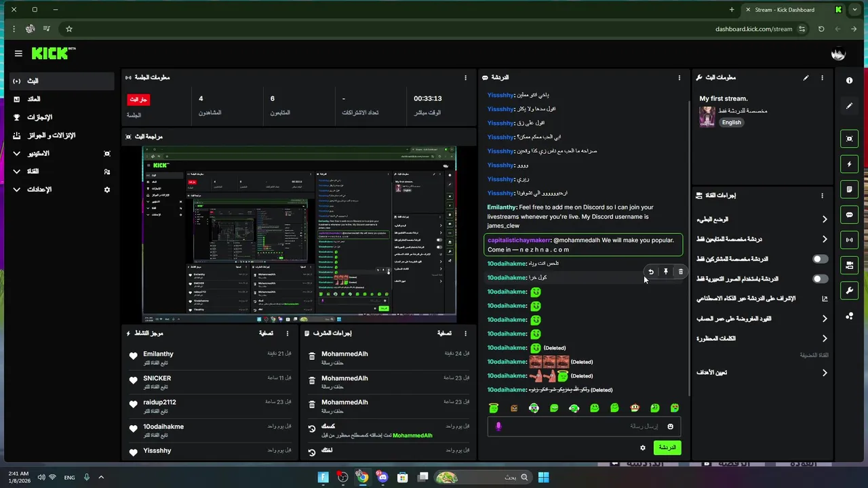868x488 pixels.
Task: Toggle lightning bolt icon in right toolbar
Action: click(849, 164)
